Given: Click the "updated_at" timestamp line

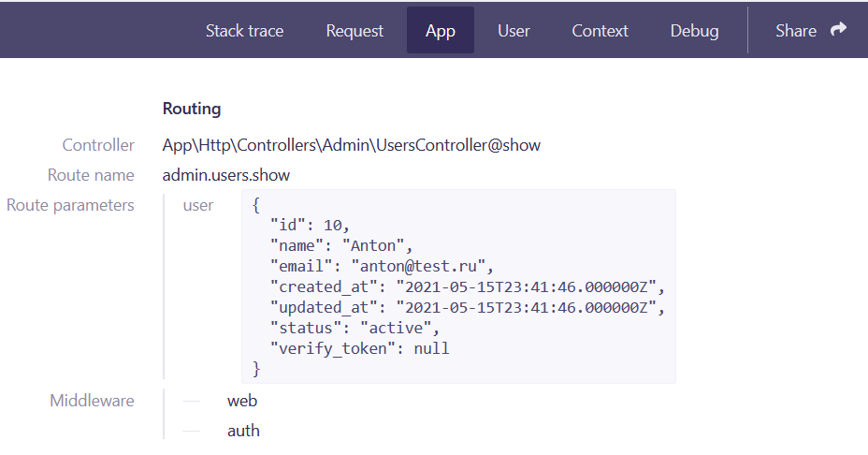Looking at the screenshot, I should coord(467,307).
